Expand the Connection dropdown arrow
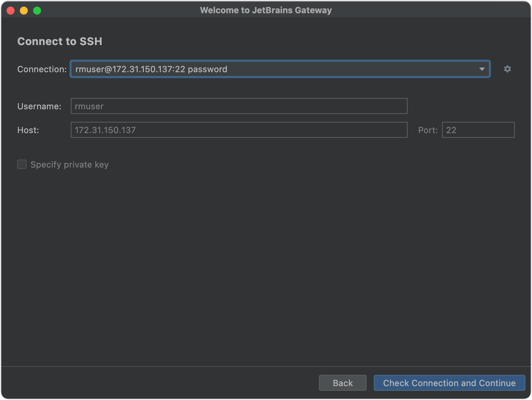This screenshot has height=400, width=532. (482, 69)
